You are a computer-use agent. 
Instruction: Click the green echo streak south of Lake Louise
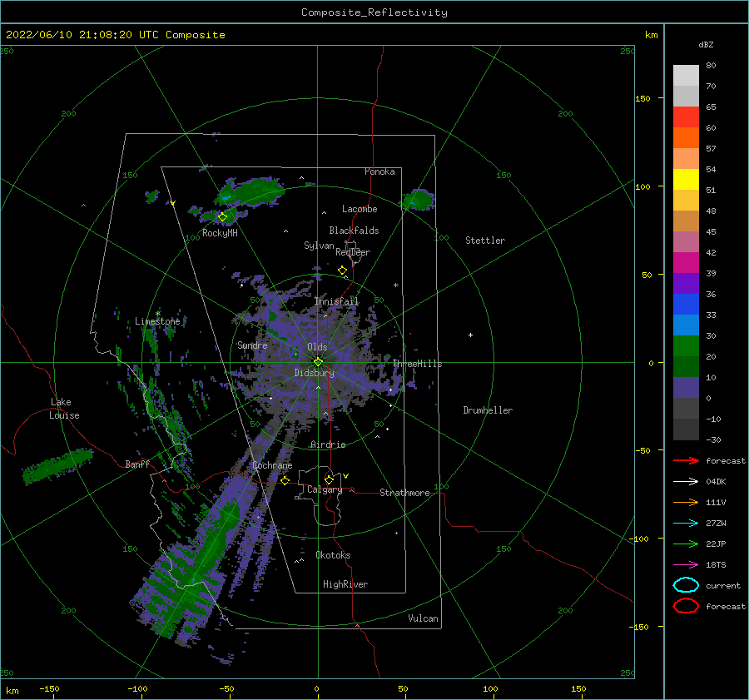pyautogui.click(x=57, y=465)
